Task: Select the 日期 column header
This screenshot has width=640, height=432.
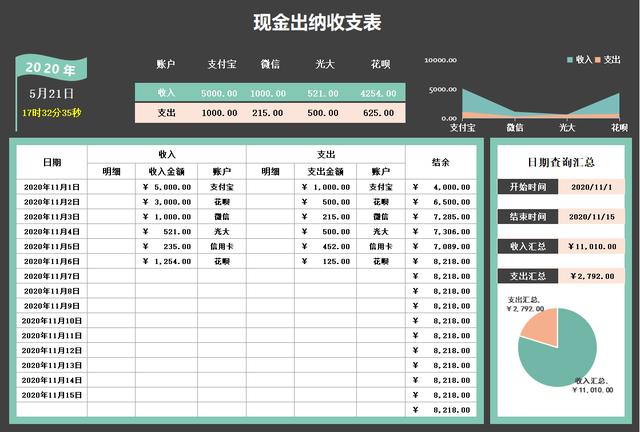Action: pos(52,162)
